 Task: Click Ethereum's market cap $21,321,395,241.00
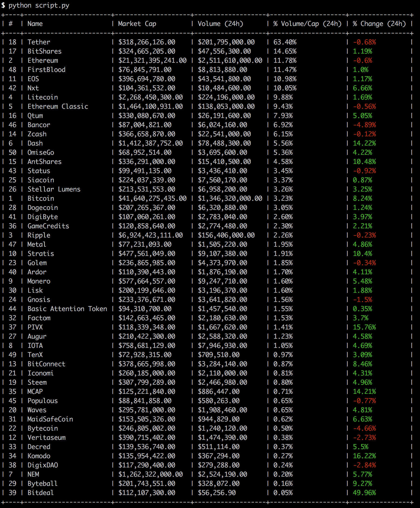coord(152,61)
